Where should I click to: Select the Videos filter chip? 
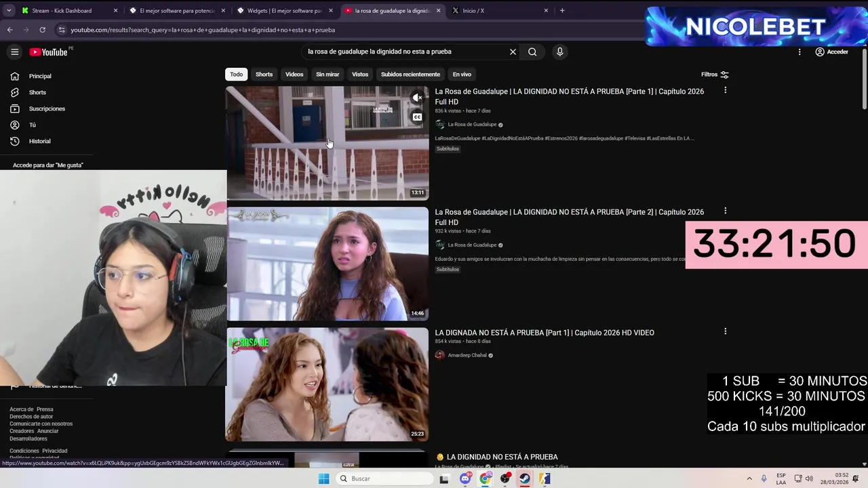click(x=294, y=74)
